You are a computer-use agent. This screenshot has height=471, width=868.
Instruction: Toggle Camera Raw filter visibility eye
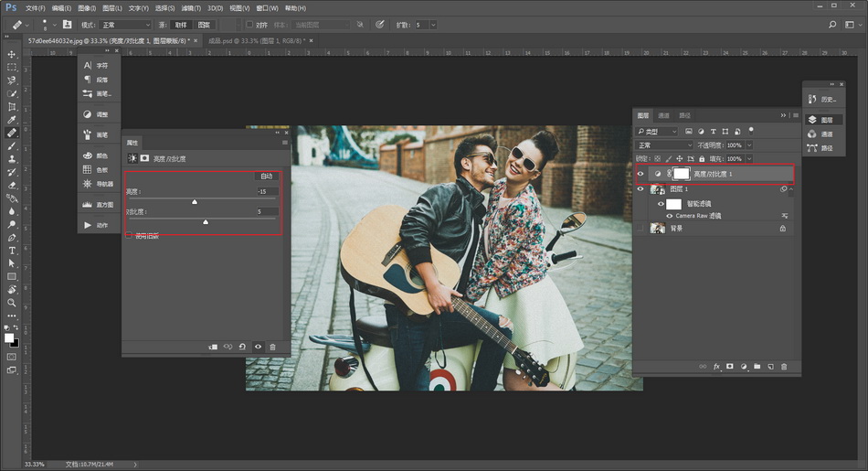pos(670,216)
